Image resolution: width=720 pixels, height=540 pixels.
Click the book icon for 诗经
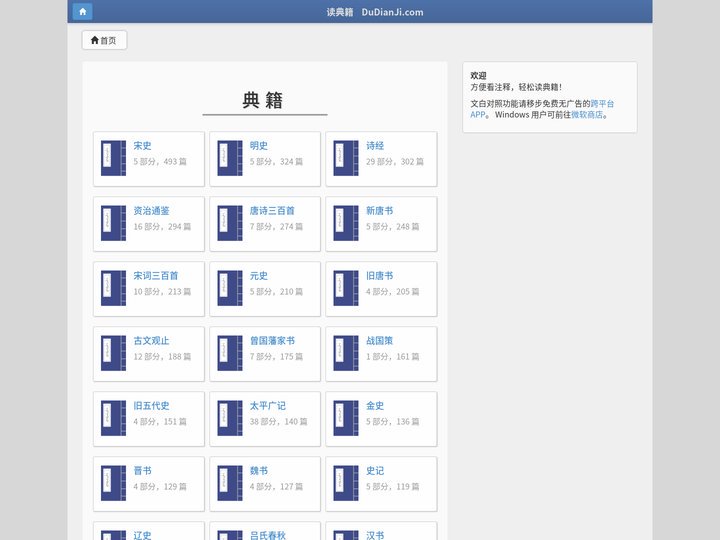click(346, 158)
